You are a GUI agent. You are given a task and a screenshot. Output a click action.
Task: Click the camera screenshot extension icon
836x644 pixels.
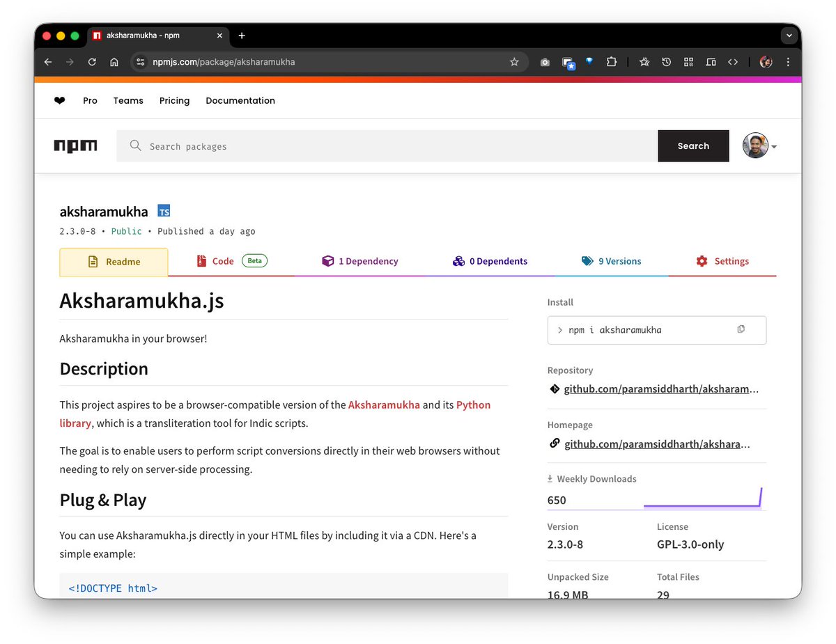pyautogui.click(x=545, y=62)
